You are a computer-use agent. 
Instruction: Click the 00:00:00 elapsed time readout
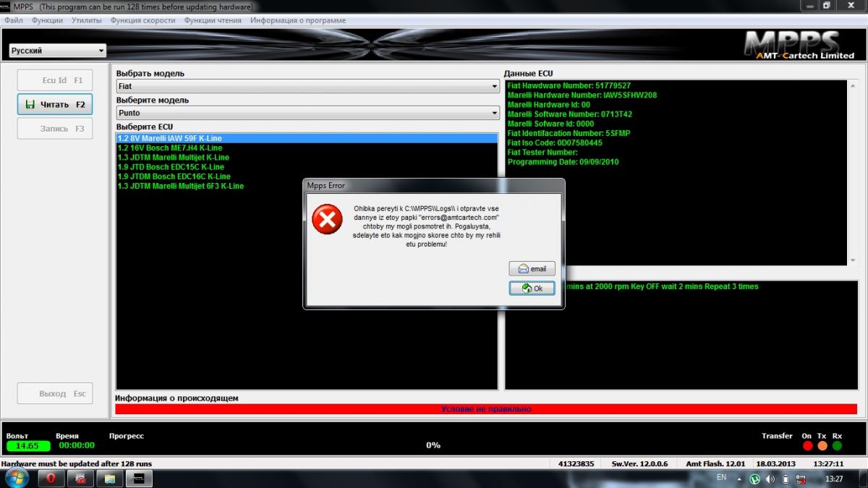tap(77, 446)
